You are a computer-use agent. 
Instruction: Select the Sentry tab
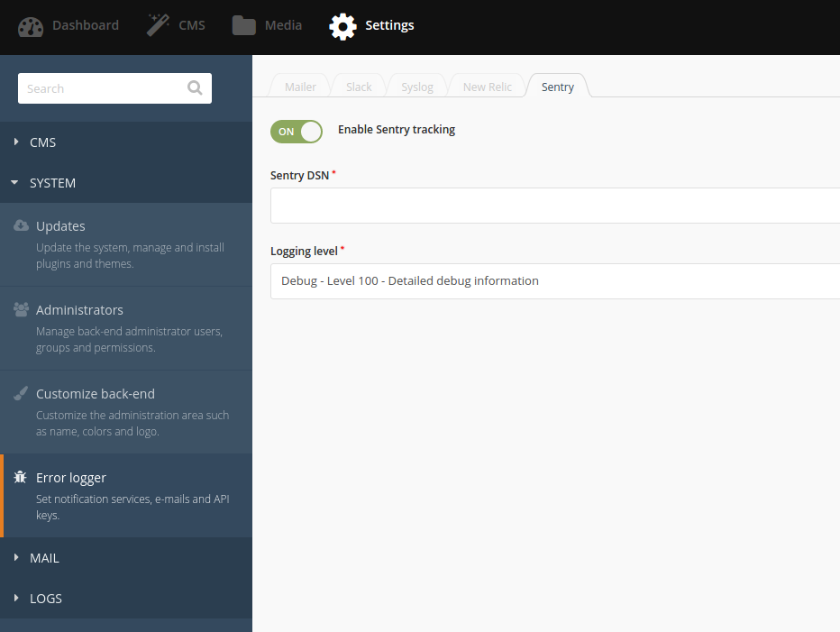557,87
